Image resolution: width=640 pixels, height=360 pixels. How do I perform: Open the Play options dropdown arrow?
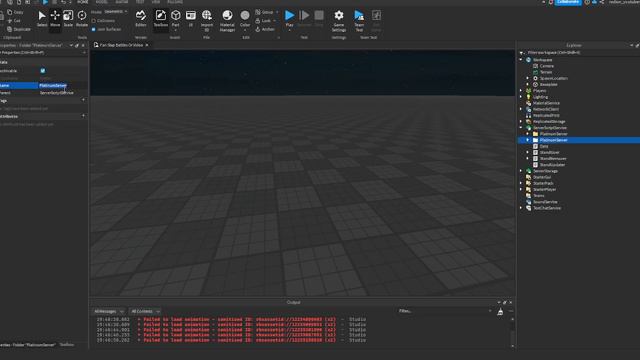coord(289,30)
